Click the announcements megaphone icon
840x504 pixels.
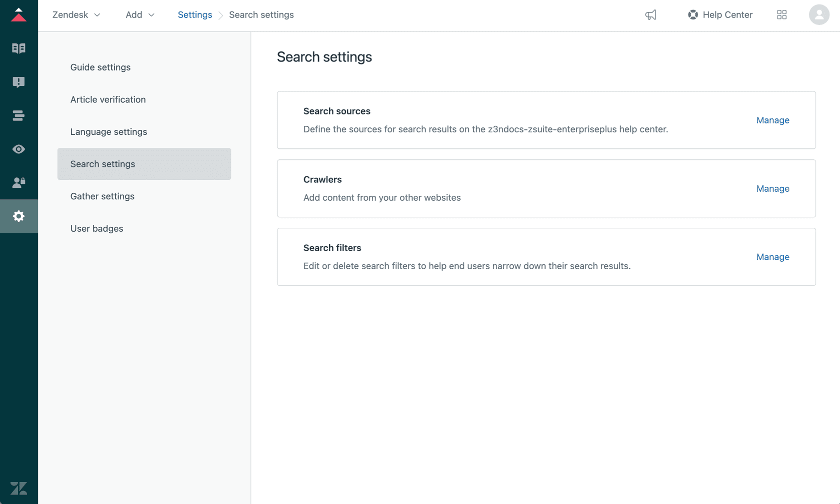pos(650,15)
